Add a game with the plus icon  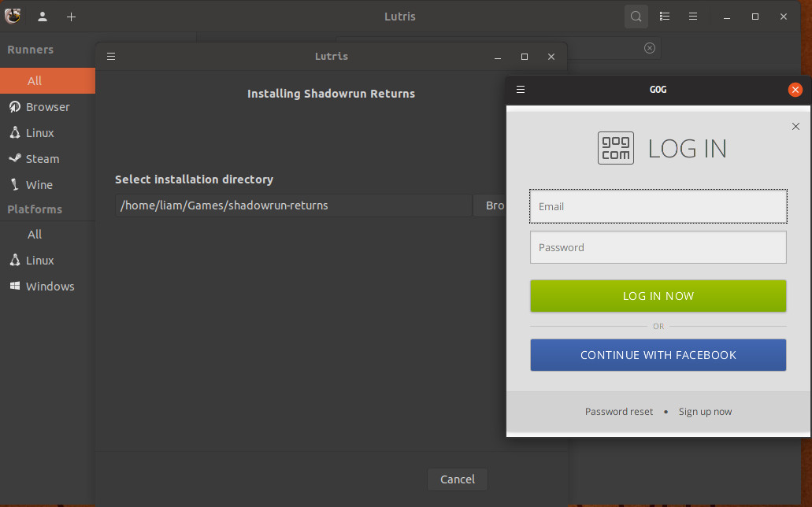click(x=71, y=17)
